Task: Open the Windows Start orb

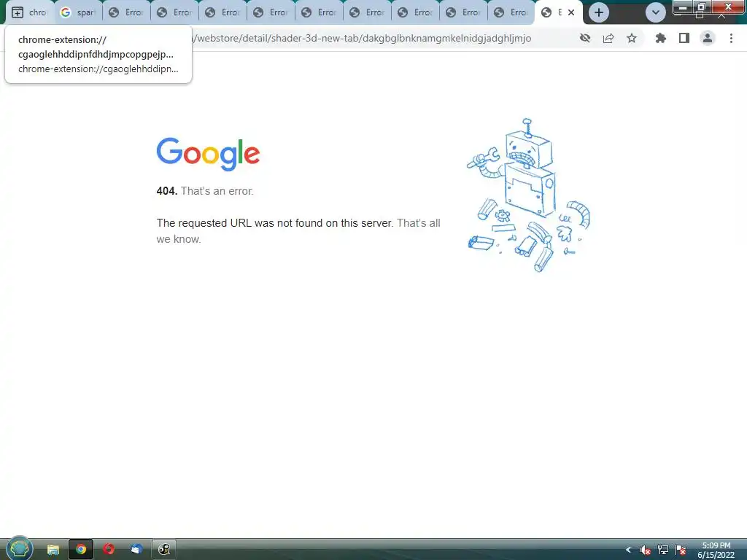Action: click(20, 548)
